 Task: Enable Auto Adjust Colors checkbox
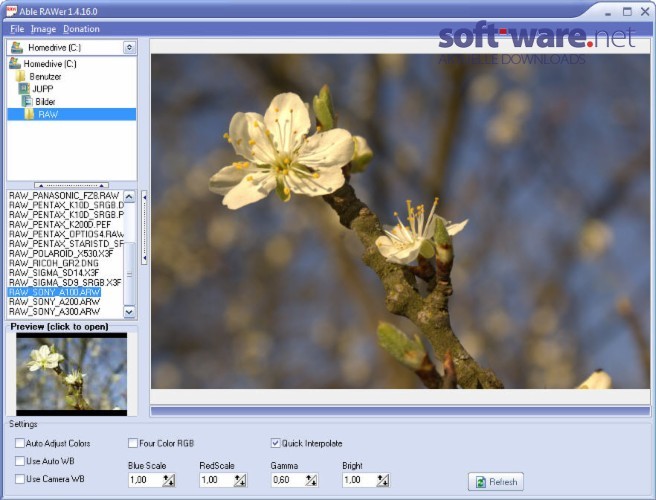point(20,443)
